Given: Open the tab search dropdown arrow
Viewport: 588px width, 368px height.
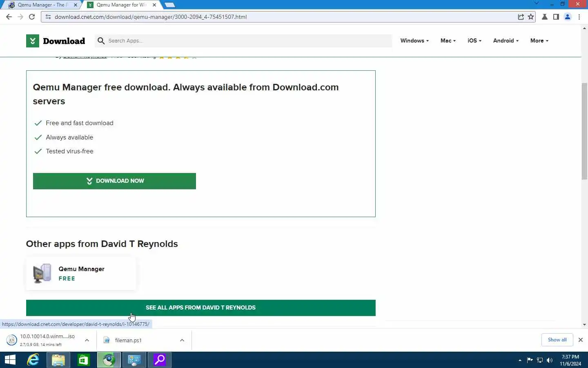Looking at the screenshot, I should (x=536, y=4).
